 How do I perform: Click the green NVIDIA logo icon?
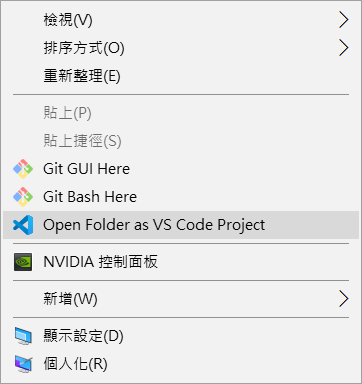pos(23,262)
